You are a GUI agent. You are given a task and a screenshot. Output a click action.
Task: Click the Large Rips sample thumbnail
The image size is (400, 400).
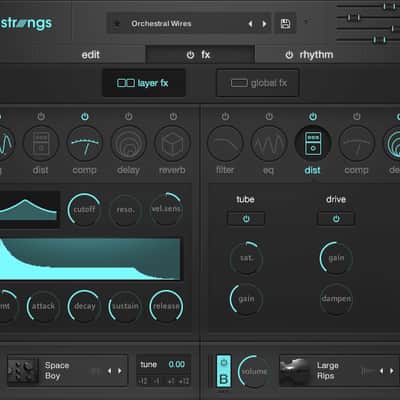(x=295, y=371)
